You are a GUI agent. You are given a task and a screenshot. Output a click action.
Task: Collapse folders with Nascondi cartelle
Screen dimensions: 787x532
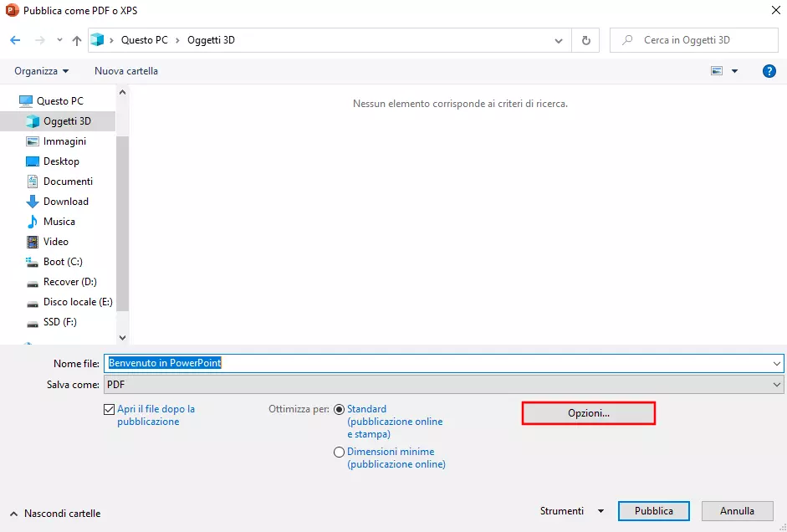55,514
